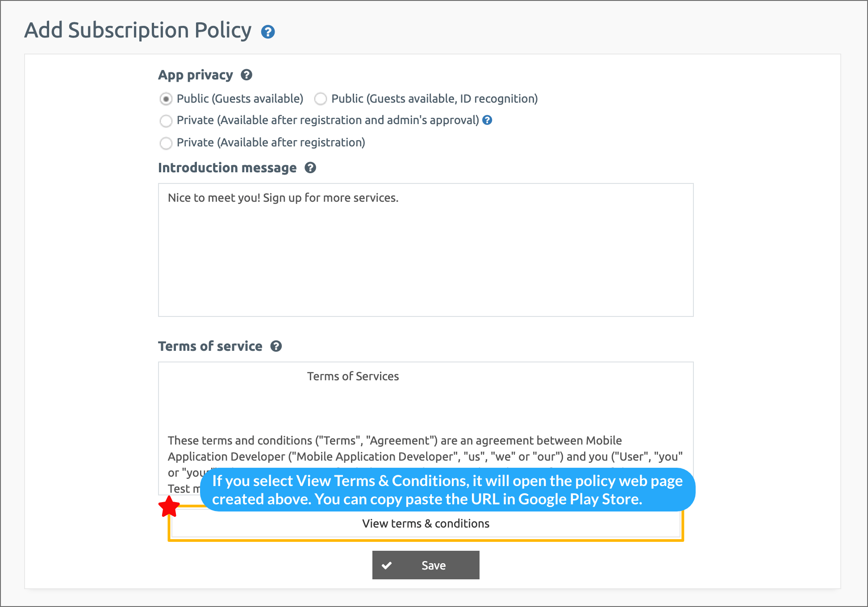
Task: Click the red star marker
Action: click(169, 507)
